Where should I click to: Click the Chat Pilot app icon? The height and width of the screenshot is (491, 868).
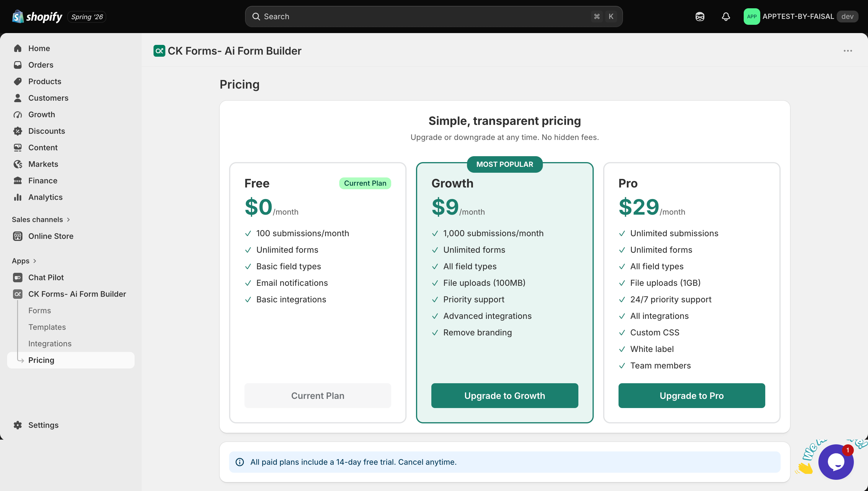point(17,278)
